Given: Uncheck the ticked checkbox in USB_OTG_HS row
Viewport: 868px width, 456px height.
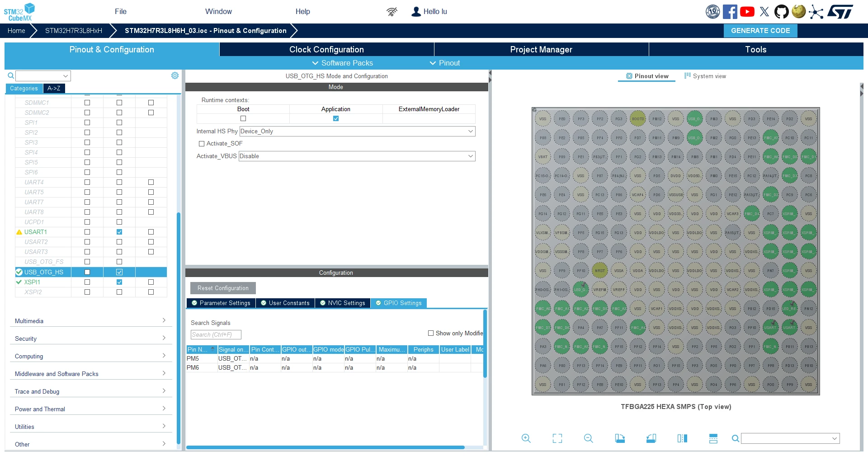Looking at the screenshot, I should [x=119, y=272].
